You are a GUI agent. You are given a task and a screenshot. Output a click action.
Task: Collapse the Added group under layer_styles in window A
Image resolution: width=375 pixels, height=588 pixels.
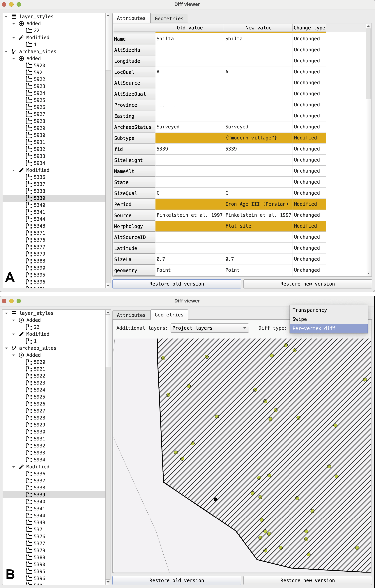14,23
